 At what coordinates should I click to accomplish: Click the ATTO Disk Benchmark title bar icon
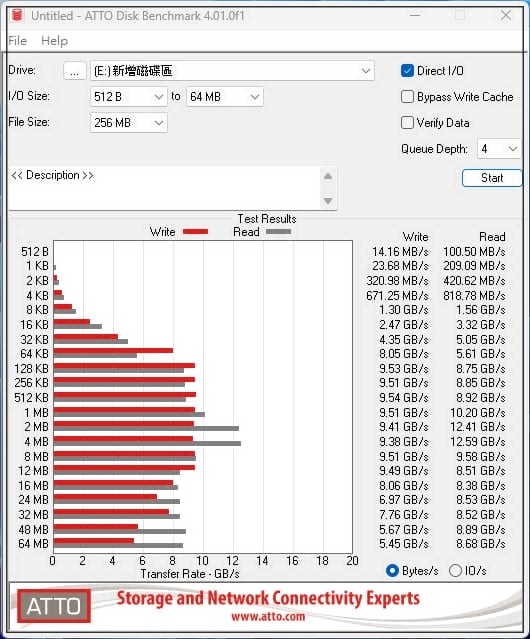pos(17,15)
